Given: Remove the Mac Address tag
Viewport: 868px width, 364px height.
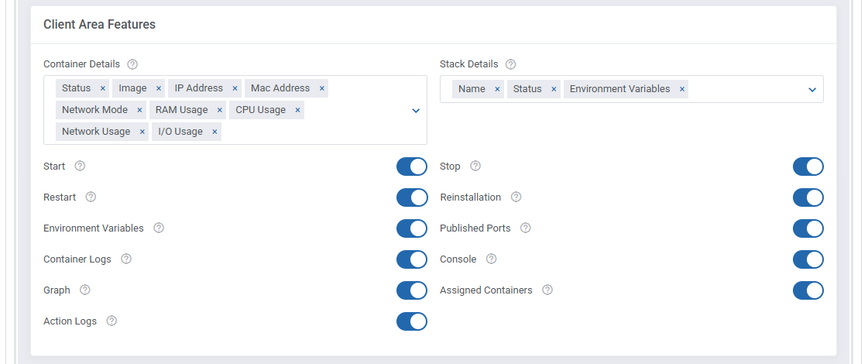Looking at the screenshot, I should pos(321,88).
